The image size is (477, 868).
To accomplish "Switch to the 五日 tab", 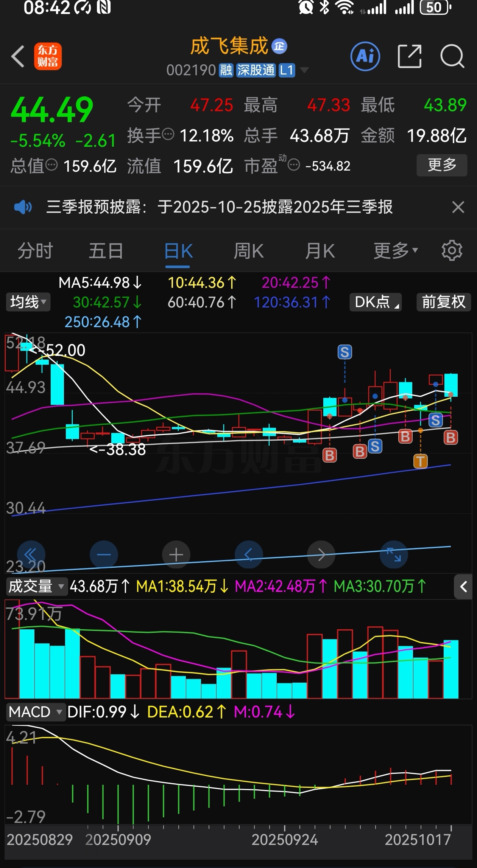I will coord(106,250).
